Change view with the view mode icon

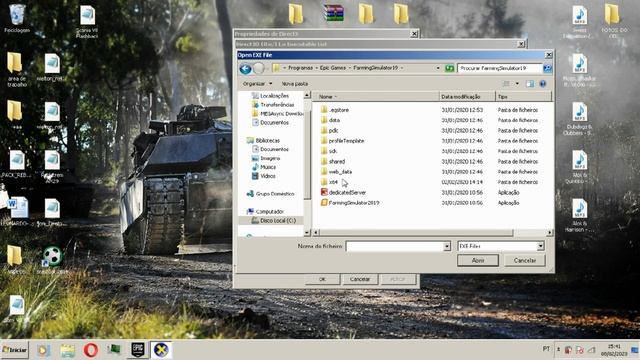click(506, 84)
